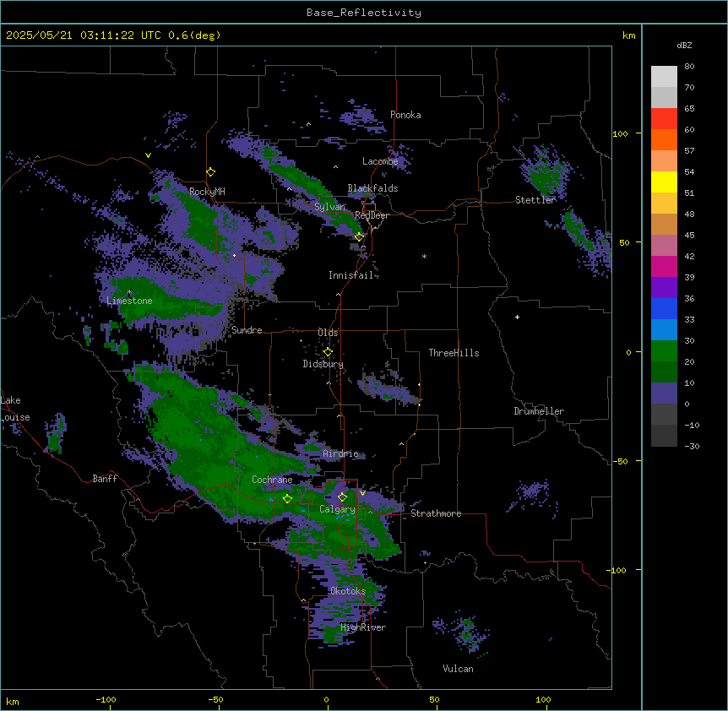Click the yellow diamond marker near Calgary
This screenshot has height=711, width=728.
342,497
